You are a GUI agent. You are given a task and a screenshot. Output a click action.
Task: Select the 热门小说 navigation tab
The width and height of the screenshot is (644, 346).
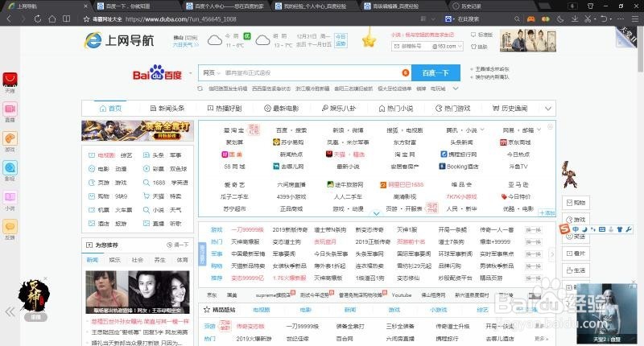click(x=395, y=109)
